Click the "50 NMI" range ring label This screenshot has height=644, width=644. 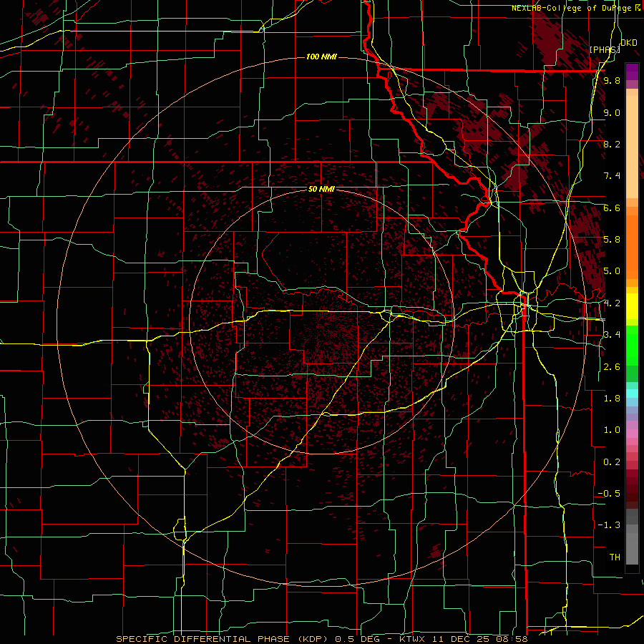321,189
